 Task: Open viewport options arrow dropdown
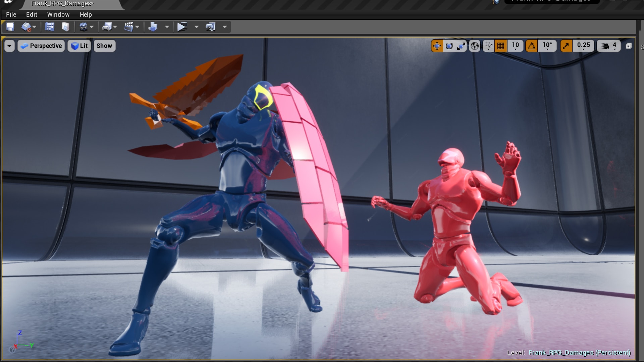[9, 46]
